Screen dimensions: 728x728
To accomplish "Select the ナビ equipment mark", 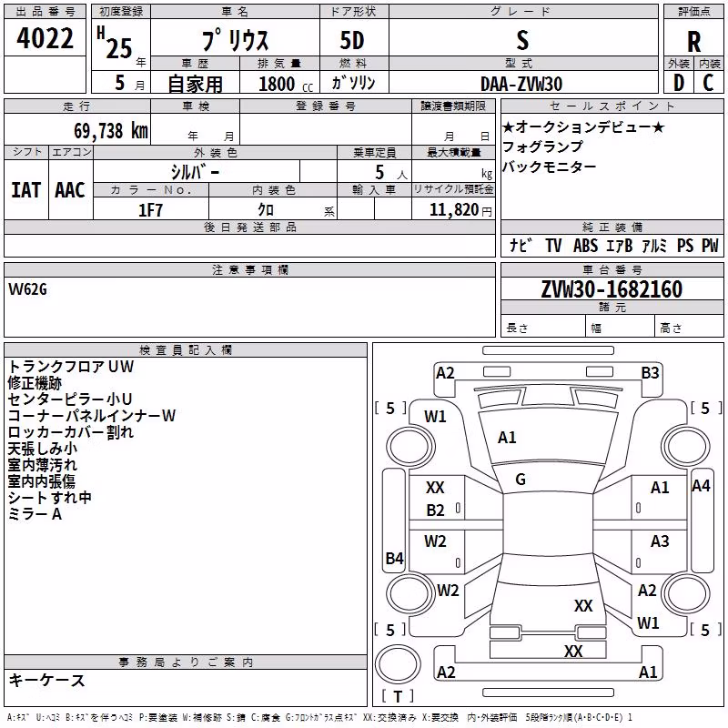I will click(521, 245).
